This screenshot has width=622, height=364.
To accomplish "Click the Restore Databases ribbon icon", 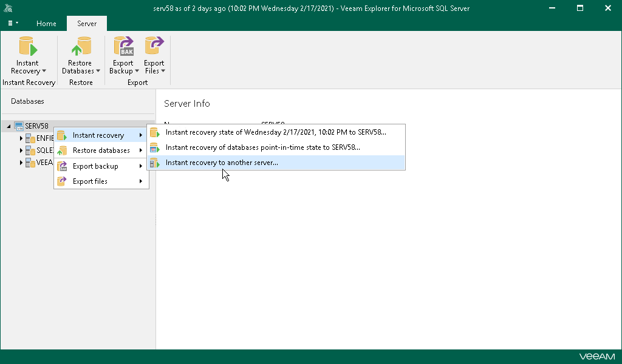I will coord(81,46).
